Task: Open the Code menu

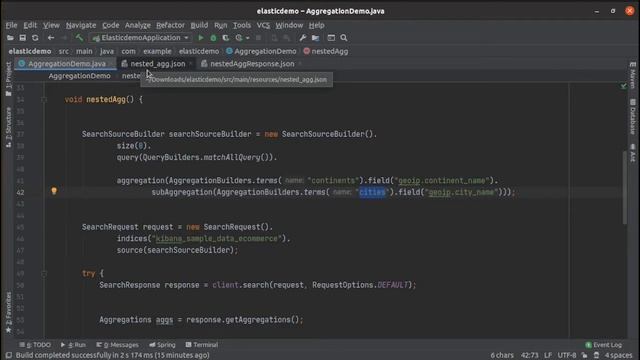Action: point(111,25)
